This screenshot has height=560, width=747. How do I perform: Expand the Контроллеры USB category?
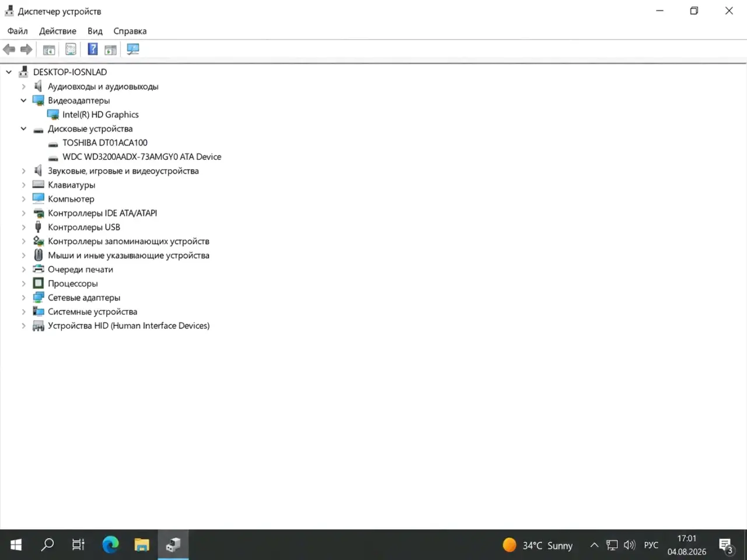click(23, 227)
